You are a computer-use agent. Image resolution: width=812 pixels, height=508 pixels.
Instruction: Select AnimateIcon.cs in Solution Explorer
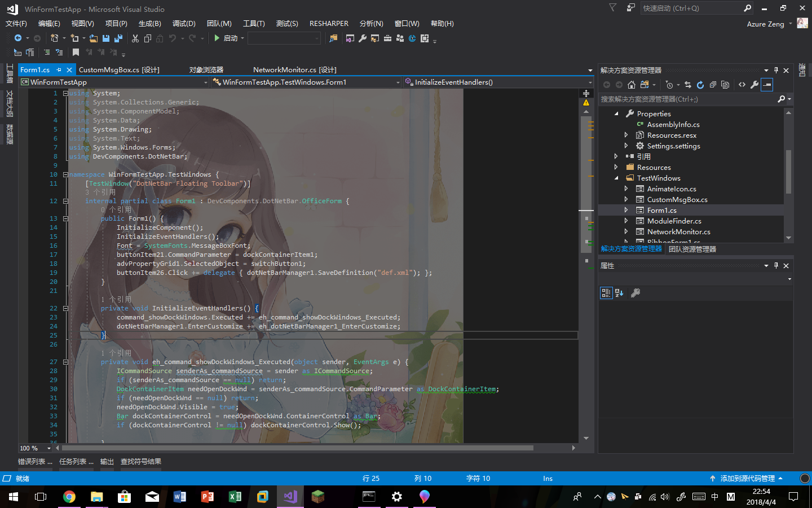point(672,189)
